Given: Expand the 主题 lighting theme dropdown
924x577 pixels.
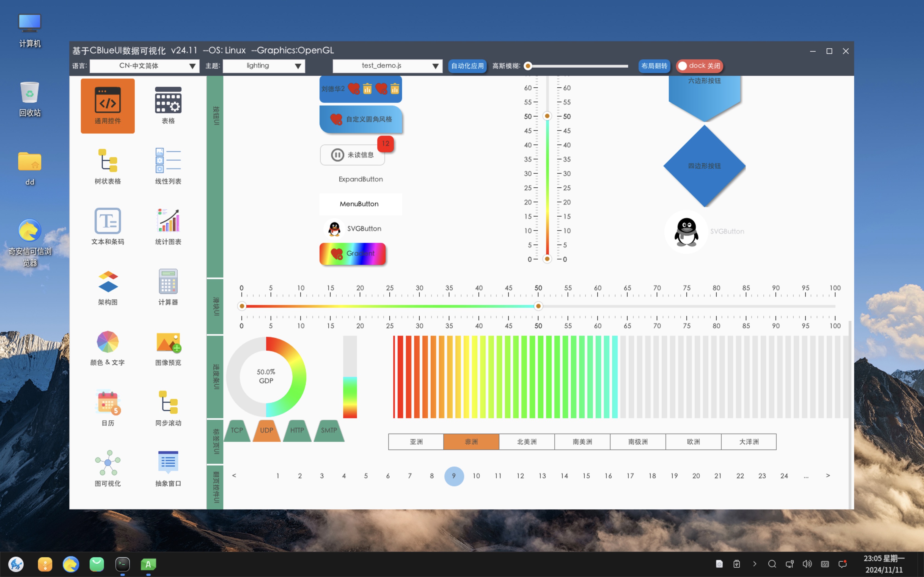Looking at the screenshot, I should [264, 66].
